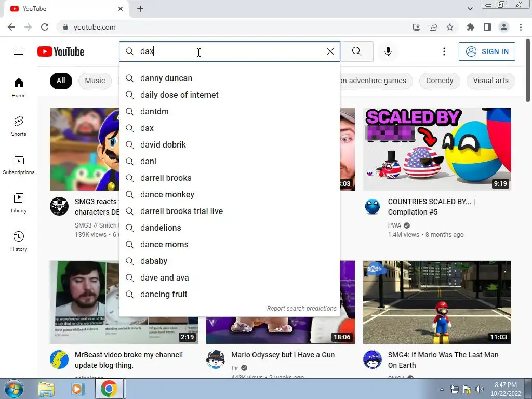
Task: Open 'MrBeast video broke my channel' title
Action: tap(129, 360)
